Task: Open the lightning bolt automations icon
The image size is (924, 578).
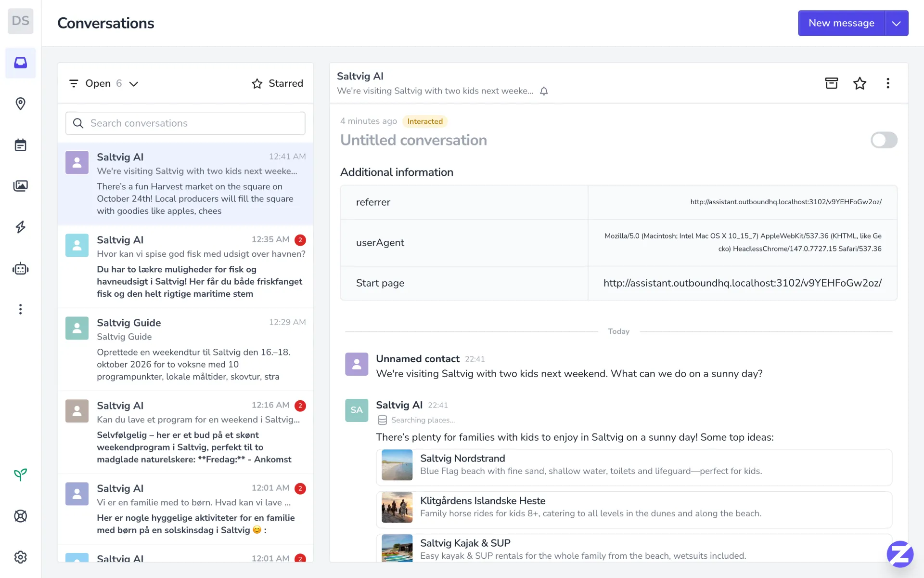Action: coord(21,227)
